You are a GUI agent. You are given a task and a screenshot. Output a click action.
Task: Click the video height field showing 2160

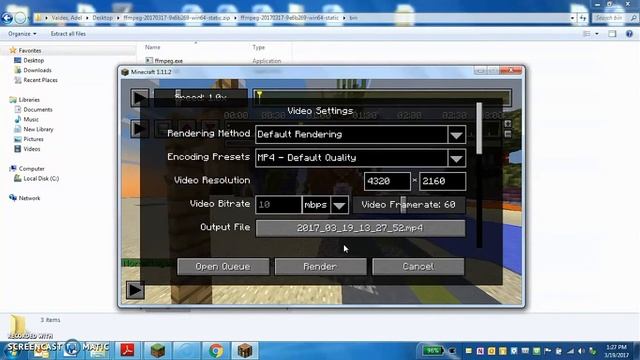point(442,181)
